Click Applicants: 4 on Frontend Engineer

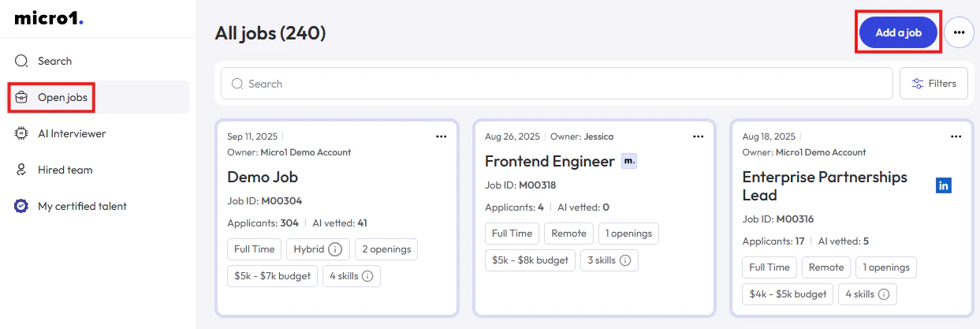(514, 207)
